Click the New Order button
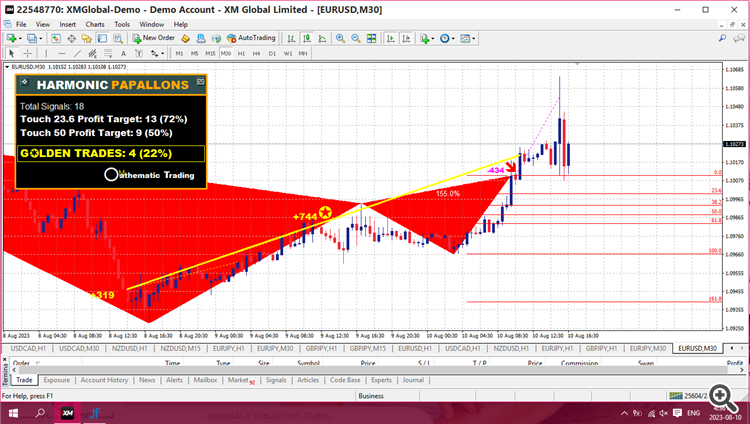The height and width of the screenshot is (424, 750). [x=154, y=38]
